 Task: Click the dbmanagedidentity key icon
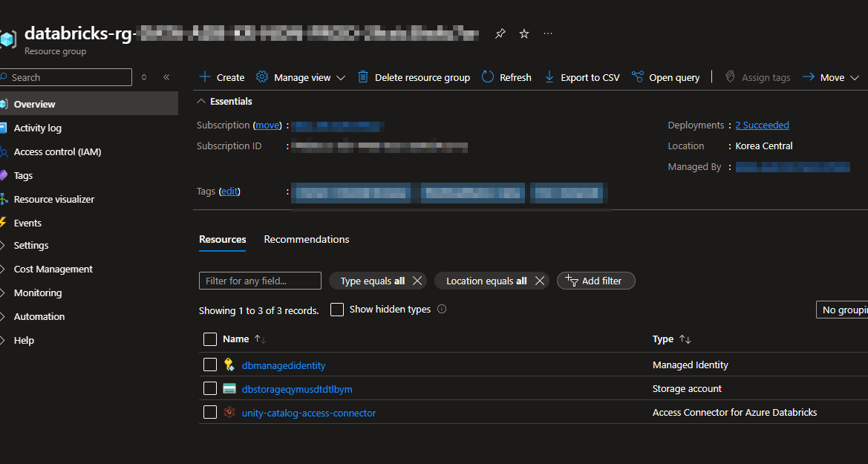pyautogui.click(x=229, y=365)
